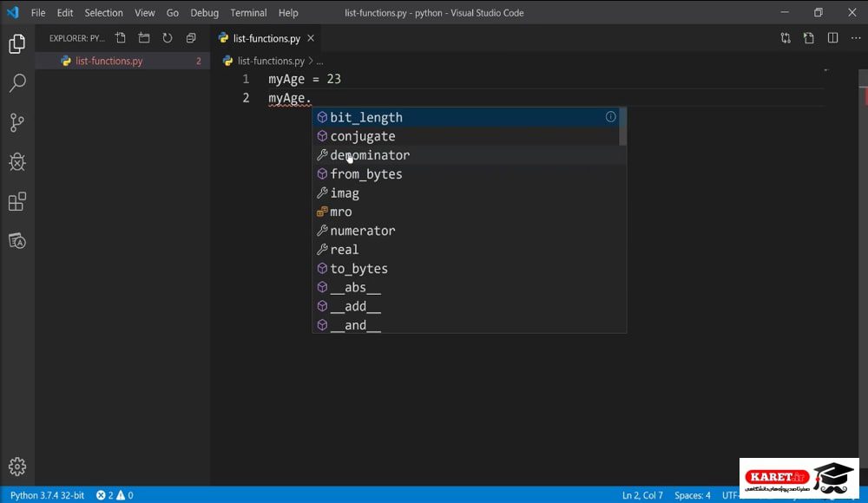The height and width of the screenshot is (503, 868).
Task: Open the Terminal menu
Action: [248, 13]
